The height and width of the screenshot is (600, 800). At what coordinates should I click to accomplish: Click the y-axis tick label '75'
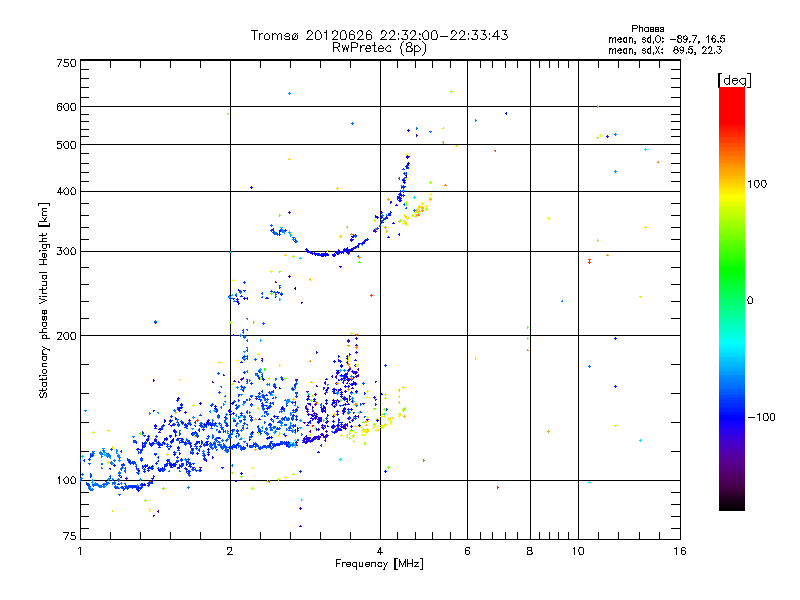pyautogui.click(x=70, y=536)
